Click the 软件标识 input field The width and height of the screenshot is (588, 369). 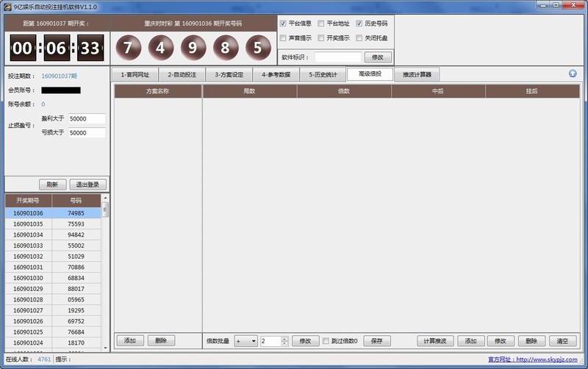(x=338, y=57)
